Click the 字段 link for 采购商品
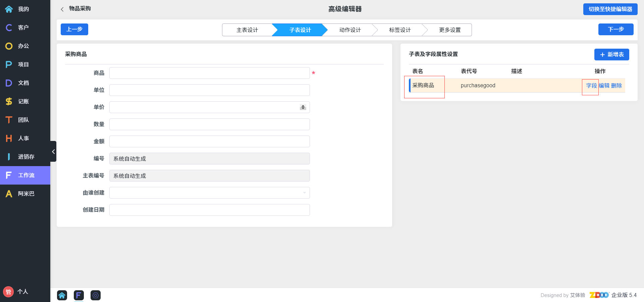This screenshot has height=302, width=644. [x=591, y=86]
